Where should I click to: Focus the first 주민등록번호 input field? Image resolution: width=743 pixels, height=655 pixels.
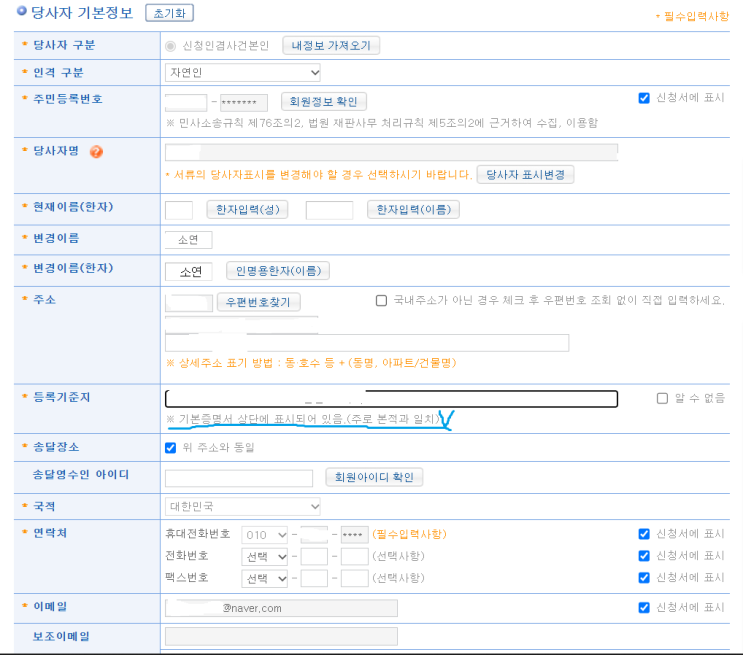tap(186, 102)
